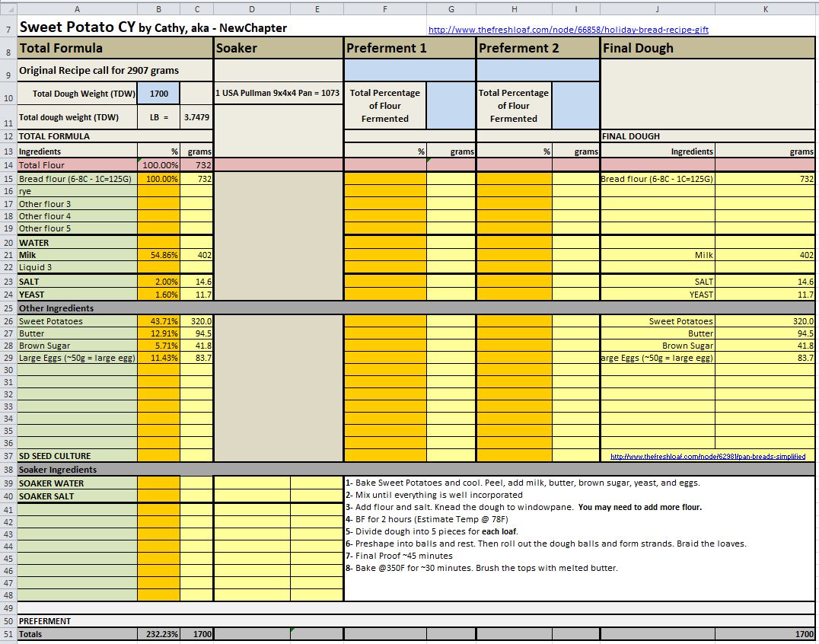This screenshot has width=819, height=644.
Task: Click the blue cell beneath Preferment 2 heading
Action: coord(538,70)
